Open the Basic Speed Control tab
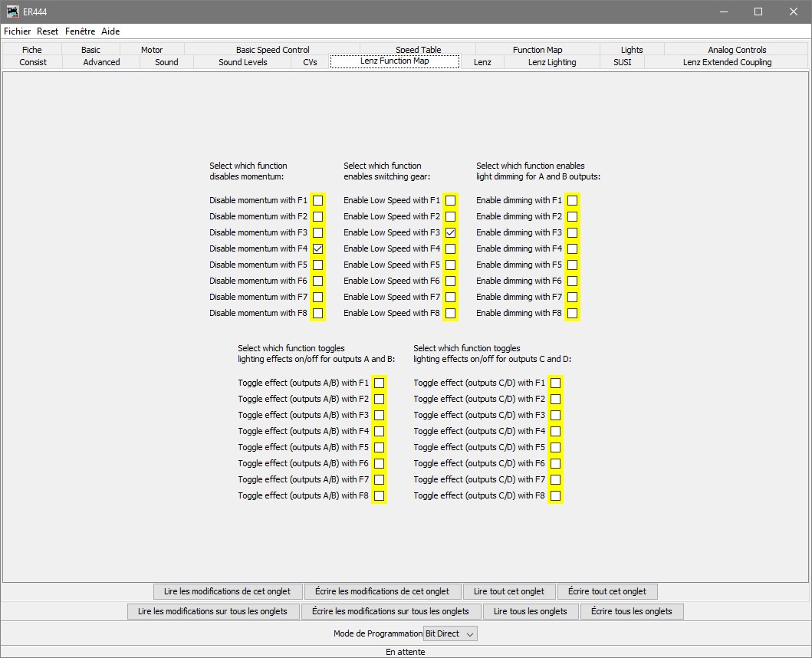The image size is (812, 658). pyautogui.click(x=272, y=50)
